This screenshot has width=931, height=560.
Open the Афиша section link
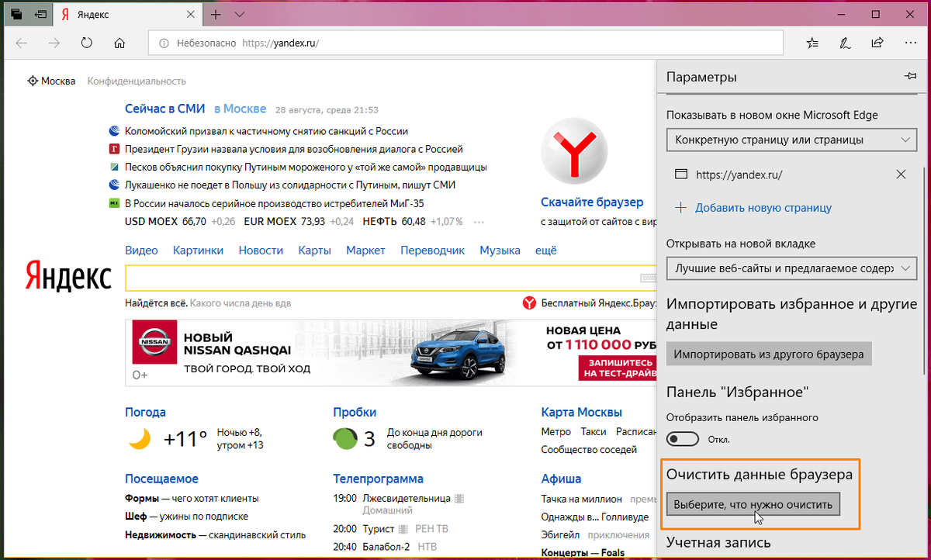(561, 479)
